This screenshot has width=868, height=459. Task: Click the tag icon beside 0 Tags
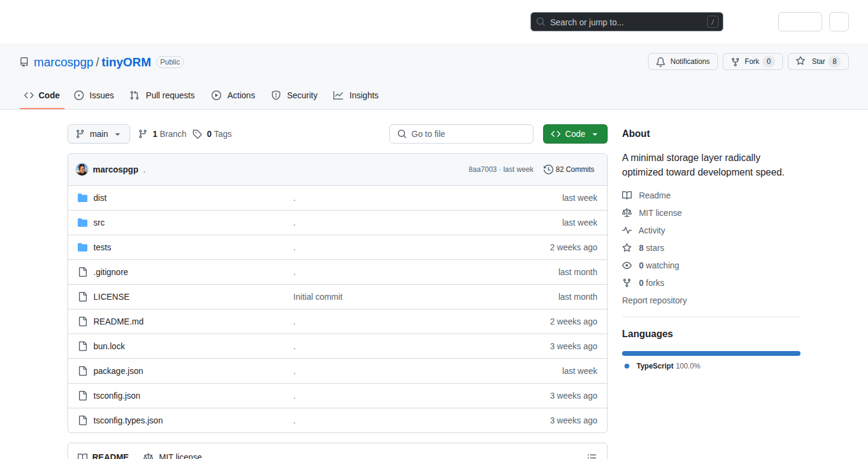(197, 134)
